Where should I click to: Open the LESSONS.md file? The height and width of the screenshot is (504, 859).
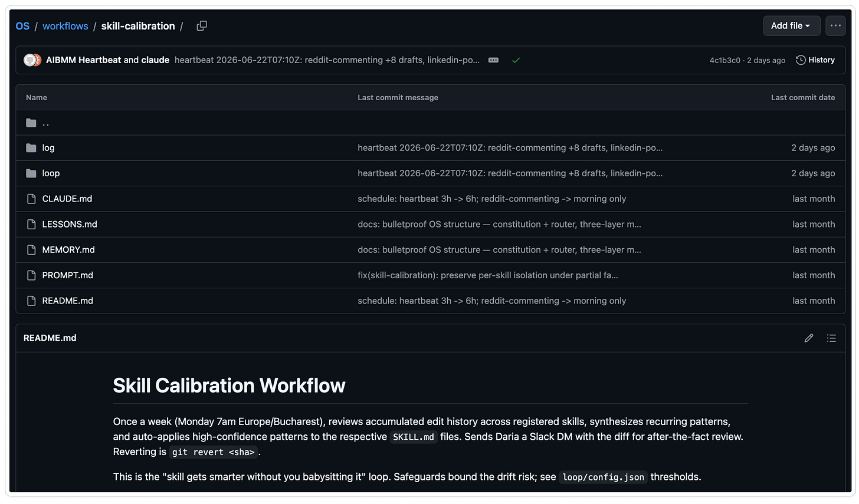(70, 224)
